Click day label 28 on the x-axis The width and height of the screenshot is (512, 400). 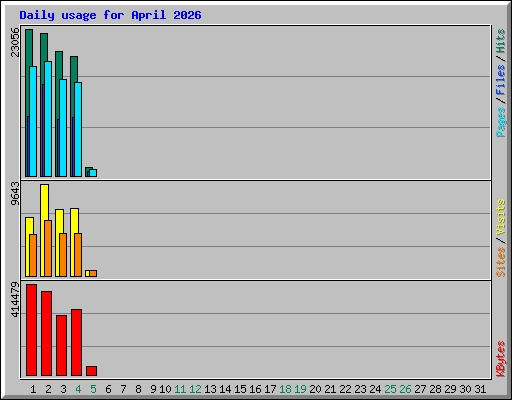click(435, 389)
